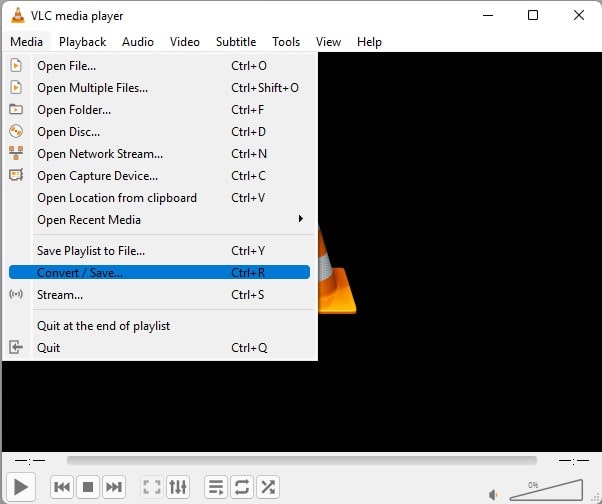Toggle the playlist view

tap(215, 487)
